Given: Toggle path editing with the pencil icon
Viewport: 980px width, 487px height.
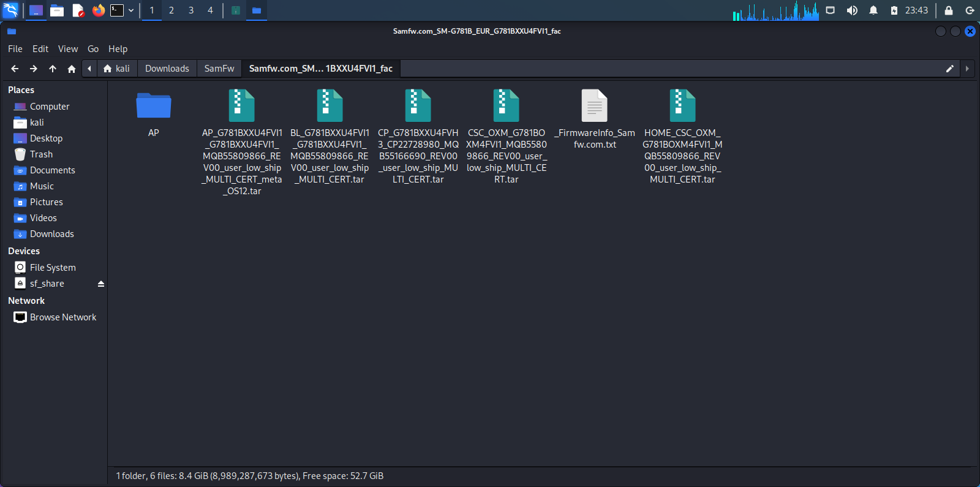Looking at the screenshot, I should (x=950, y=69).
